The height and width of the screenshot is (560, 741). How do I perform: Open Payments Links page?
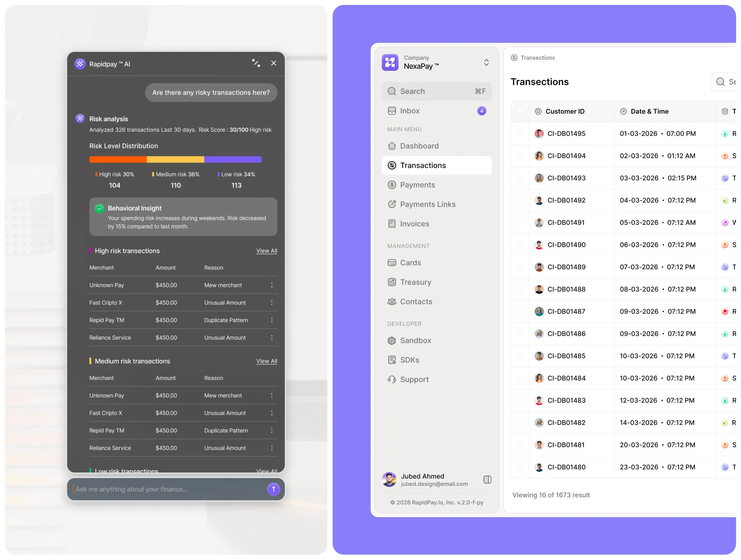pyautogui.click(x=437, y=204)
